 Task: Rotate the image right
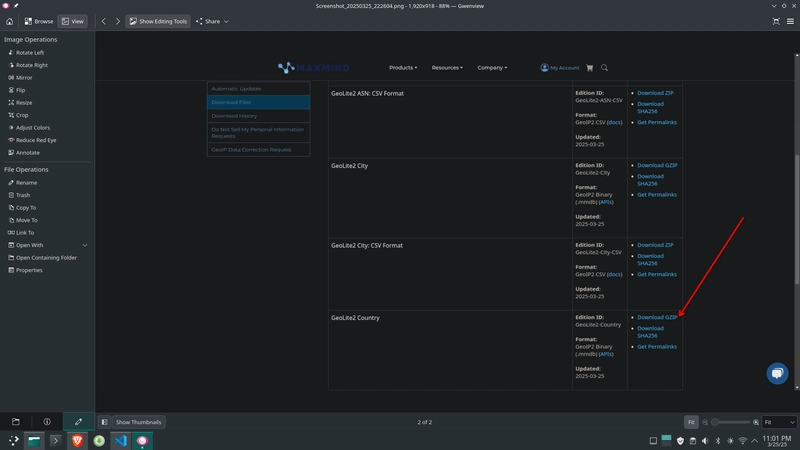coord(28,65)
